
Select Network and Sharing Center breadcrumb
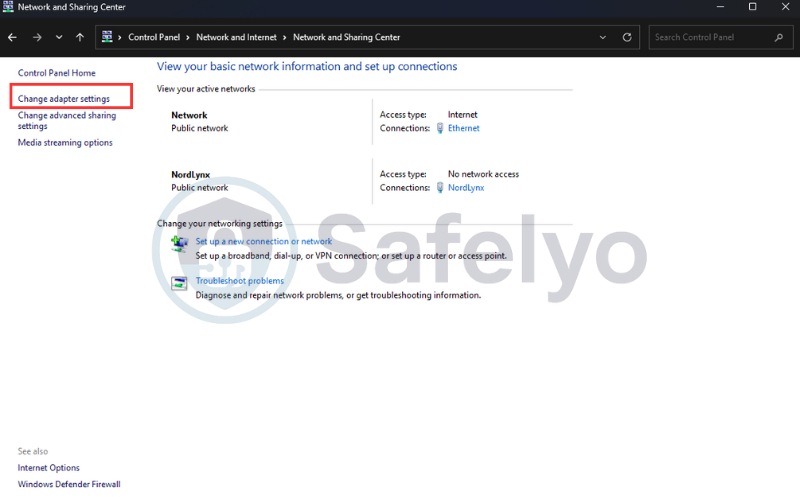point(346,37)
